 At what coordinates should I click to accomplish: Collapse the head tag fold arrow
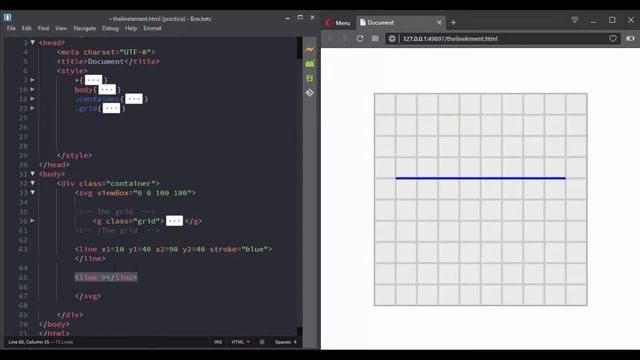point(33,42)
